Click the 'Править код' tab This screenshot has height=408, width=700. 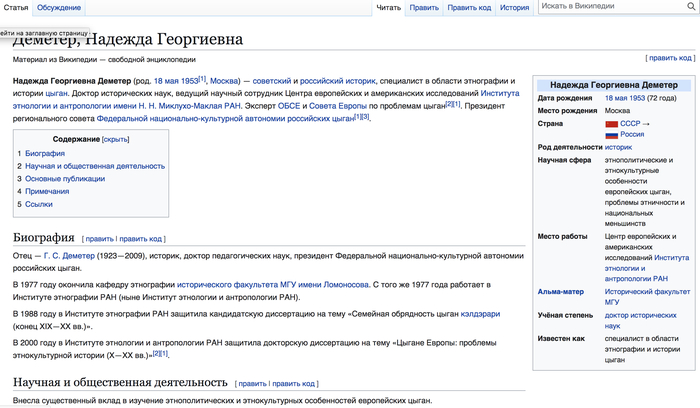click(469, 8)
